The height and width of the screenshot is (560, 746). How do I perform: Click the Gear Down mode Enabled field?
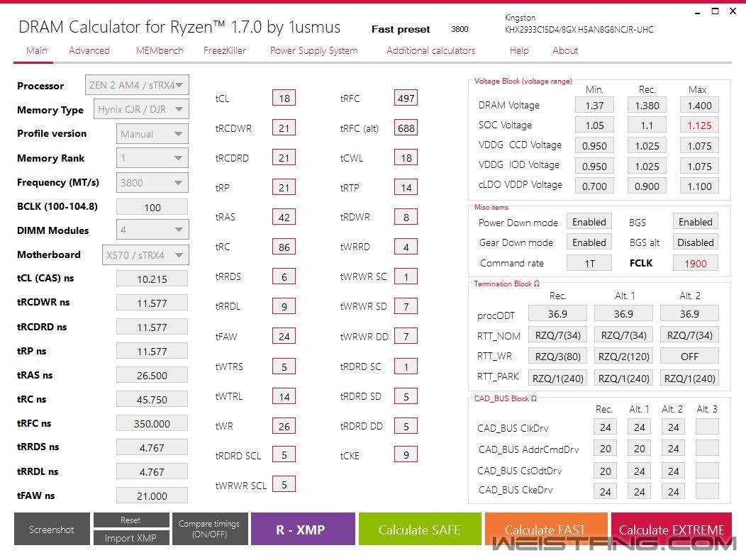point(589,242)
